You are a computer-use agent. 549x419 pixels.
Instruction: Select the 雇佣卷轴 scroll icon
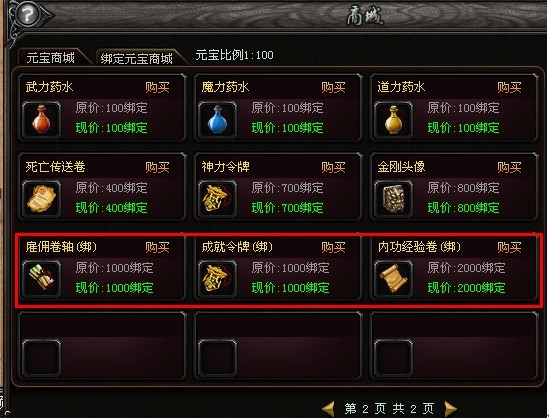(x=41, y=279)
